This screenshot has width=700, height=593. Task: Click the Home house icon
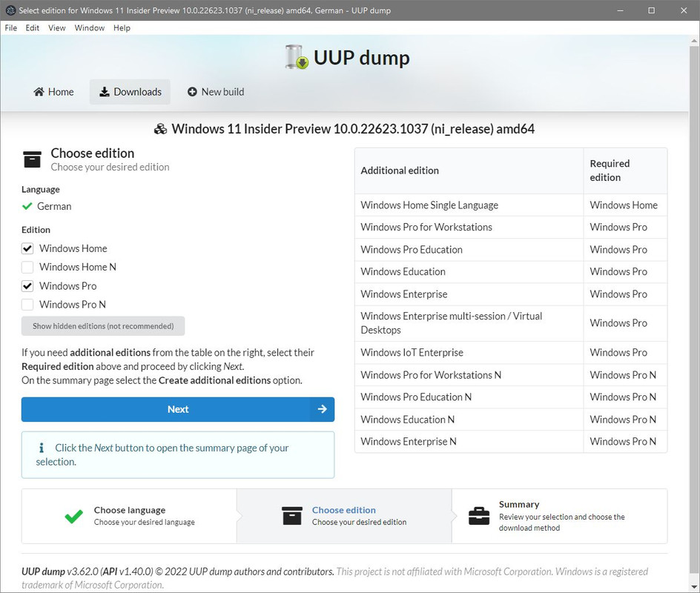[x=39, y=92]
